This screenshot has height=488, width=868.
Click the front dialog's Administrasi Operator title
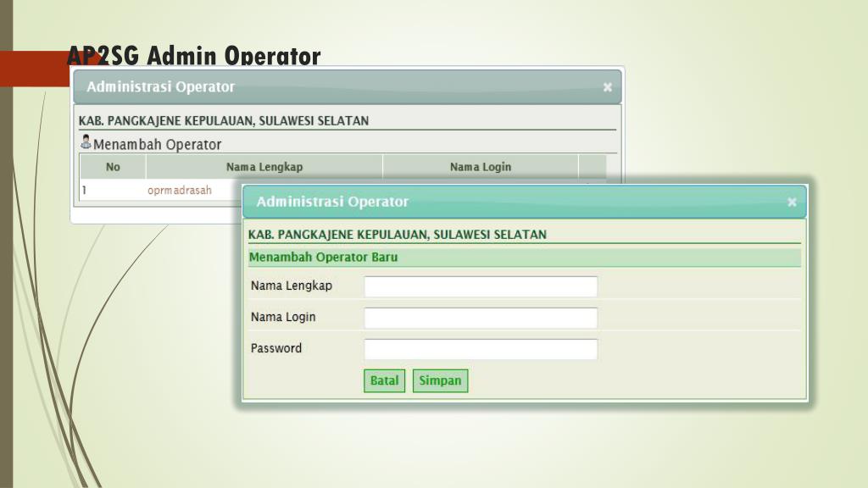332,202
